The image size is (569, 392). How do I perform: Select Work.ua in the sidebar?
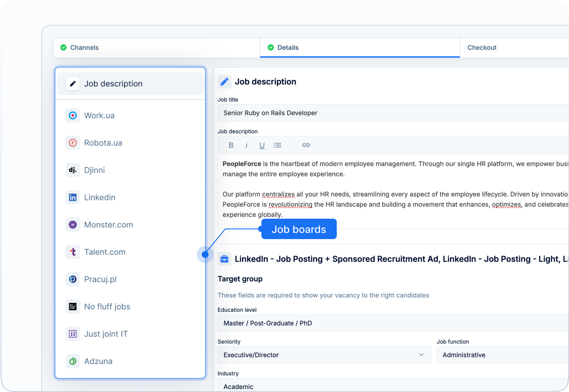(130, 116)
